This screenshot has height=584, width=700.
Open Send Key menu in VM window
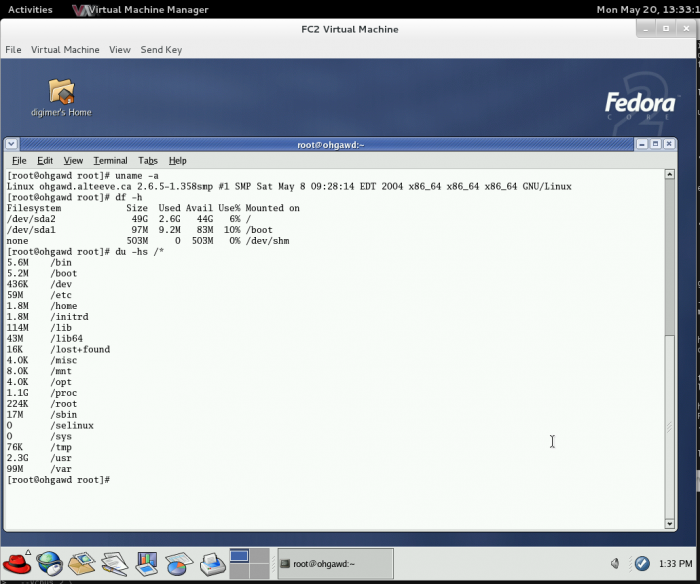[x=160, y=49]
